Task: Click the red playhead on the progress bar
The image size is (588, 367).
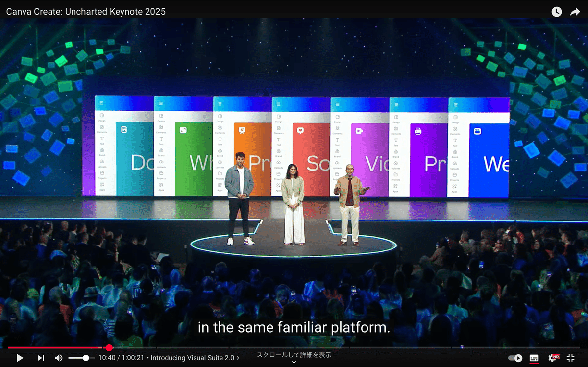Action: (x=109, y=348)
